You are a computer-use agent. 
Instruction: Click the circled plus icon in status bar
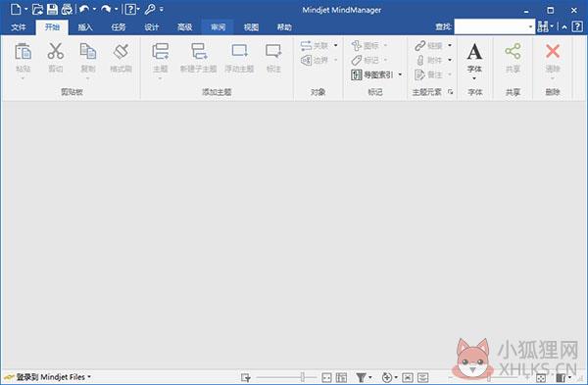387,377
